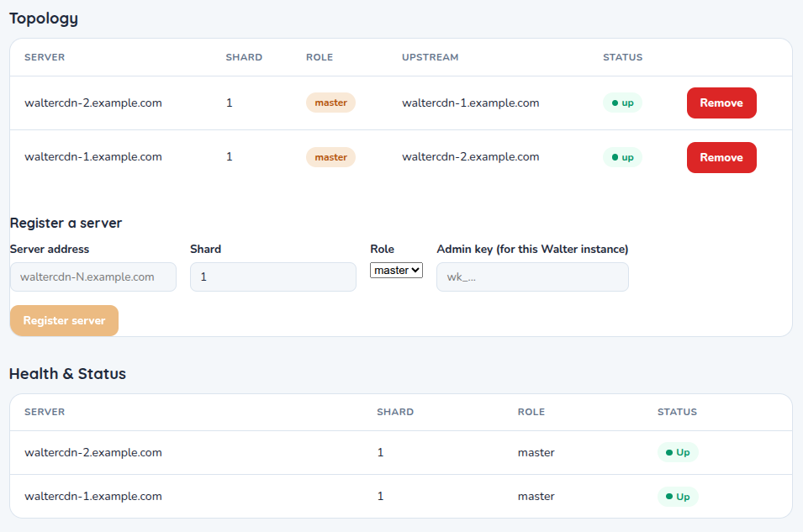Click the master role text for waltercdn-1 in Health
803x532 pixels.
click(x=536, y=496)
